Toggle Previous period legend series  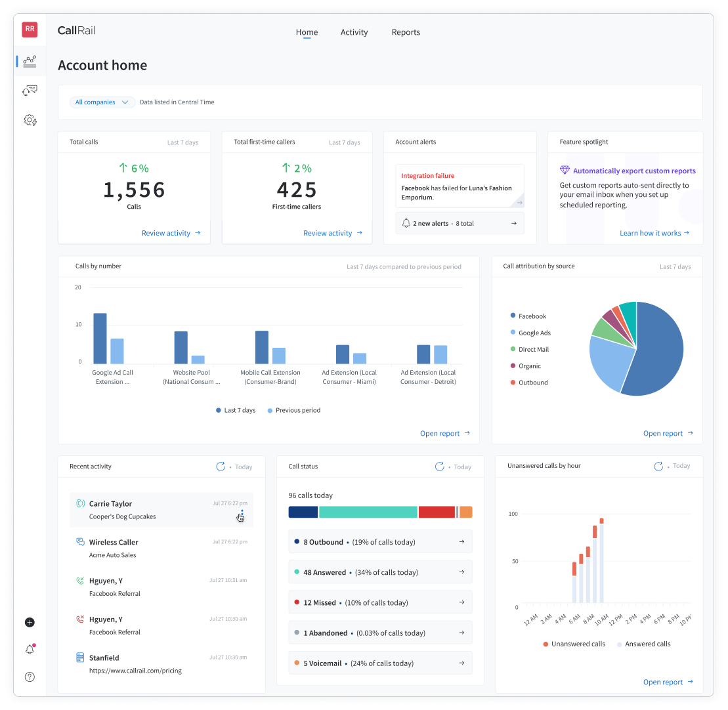294,410
